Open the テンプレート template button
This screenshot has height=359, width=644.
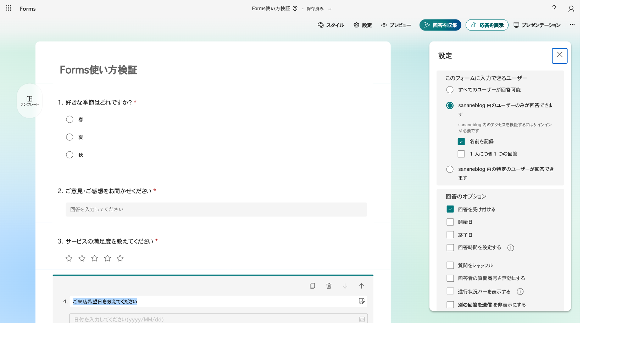coord(29,101)
